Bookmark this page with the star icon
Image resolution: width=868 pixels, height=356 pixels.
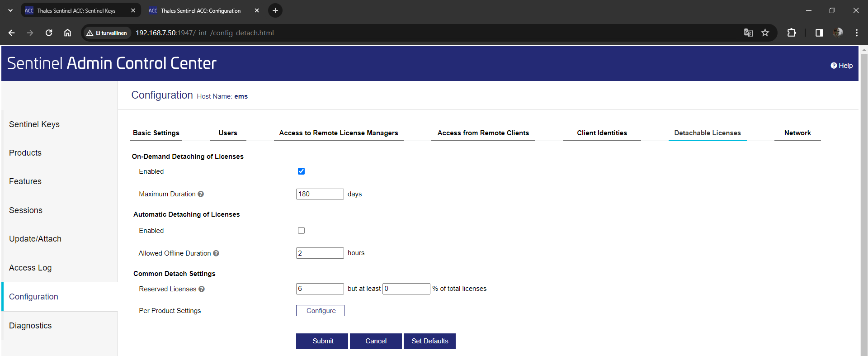[x=765, y=33]
